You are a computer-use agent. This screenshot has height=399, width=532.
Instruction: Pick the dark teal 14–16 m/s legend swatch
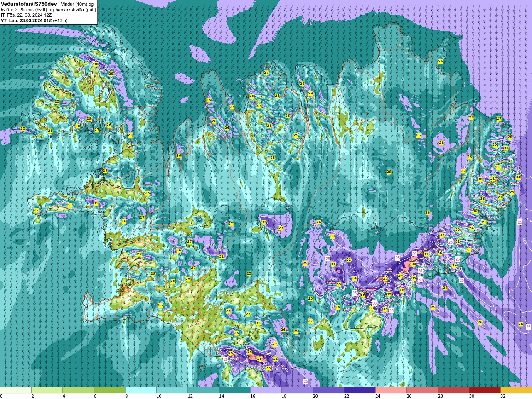[235, 390]
